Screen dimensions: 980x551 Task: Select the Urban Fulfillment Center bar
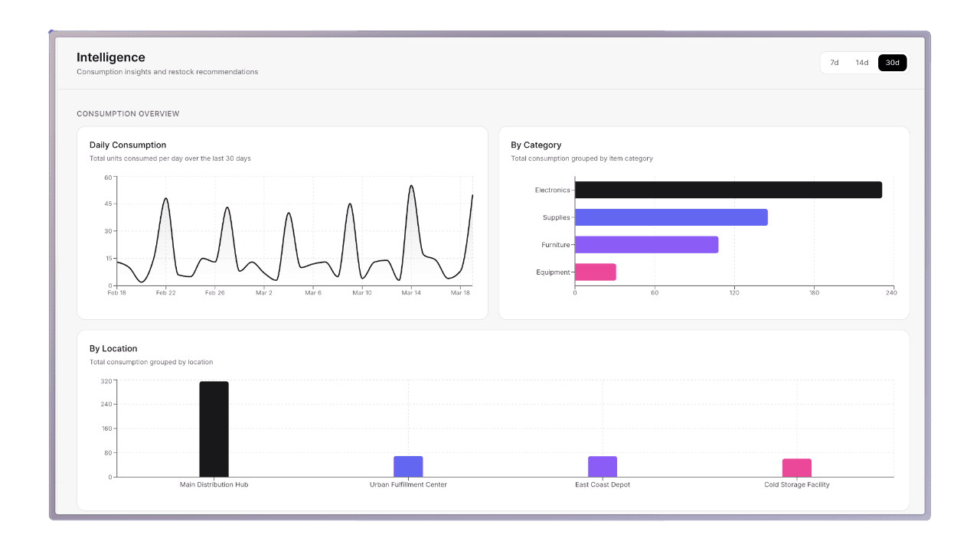pyautogui.click(x=408, y=465)
